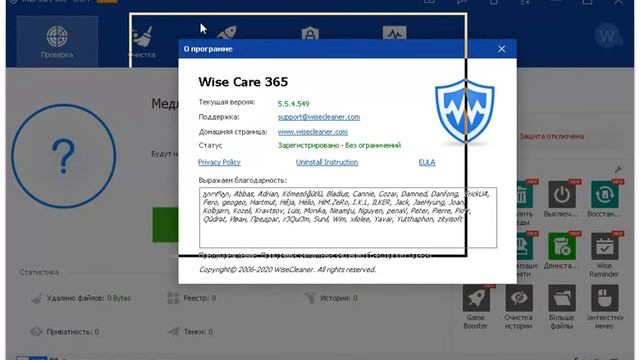Image resolution: width=640 pixels, height=360 pixels.
Task: Click the 'Поддержка:' label
Action: [x=219, y=117]
